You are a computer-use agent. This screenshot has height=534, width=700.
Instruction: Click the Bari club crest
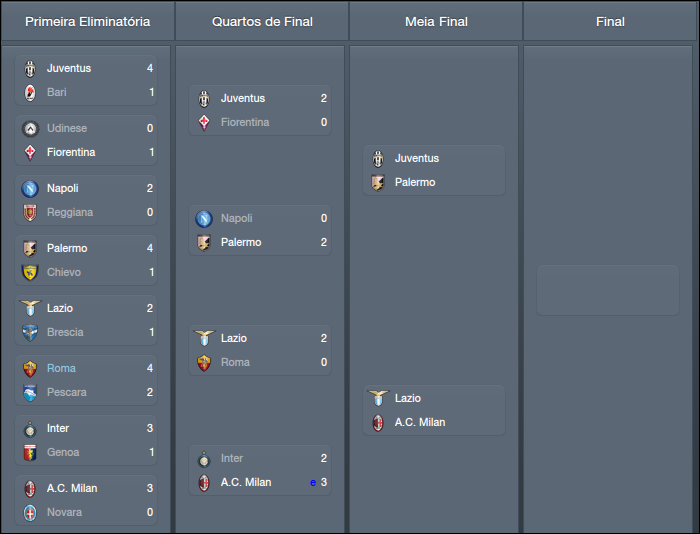pyautogui.click(x=30, y=93)
